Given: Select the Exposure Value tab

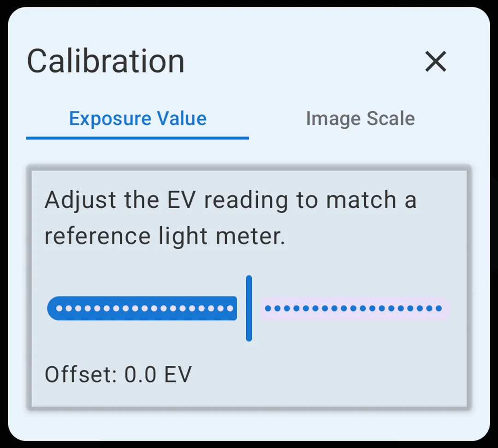Looking at the screenshot, I should coord(137,119).
